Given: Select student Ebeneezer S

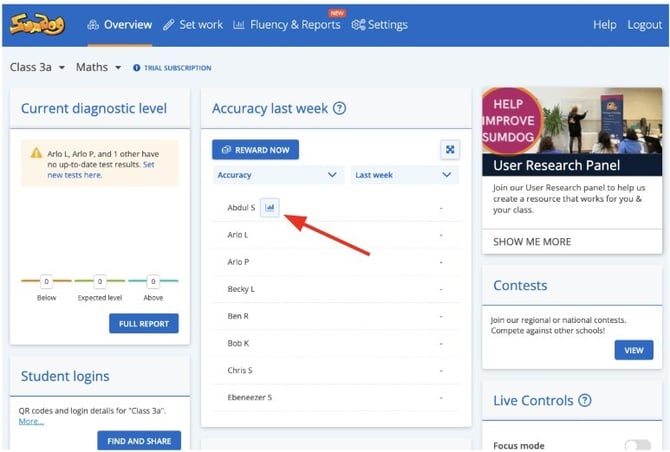Looking at the screenshot, I should (250, 397).
